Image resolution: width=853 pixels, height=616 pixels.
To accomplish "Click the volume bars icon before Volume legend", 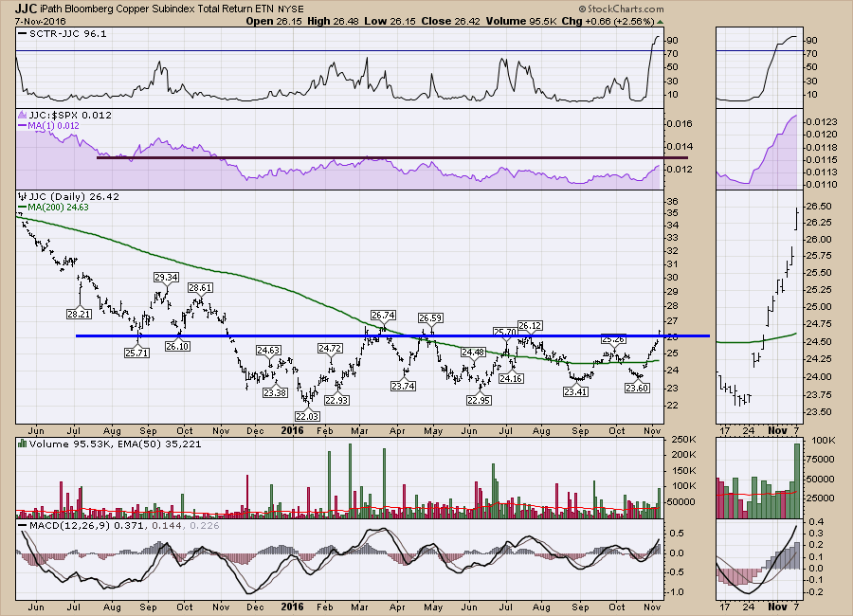I will pos(22,444).
